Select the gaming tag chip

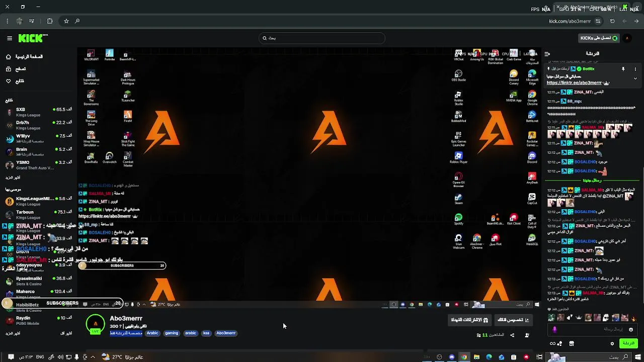[x=172, y=333]
